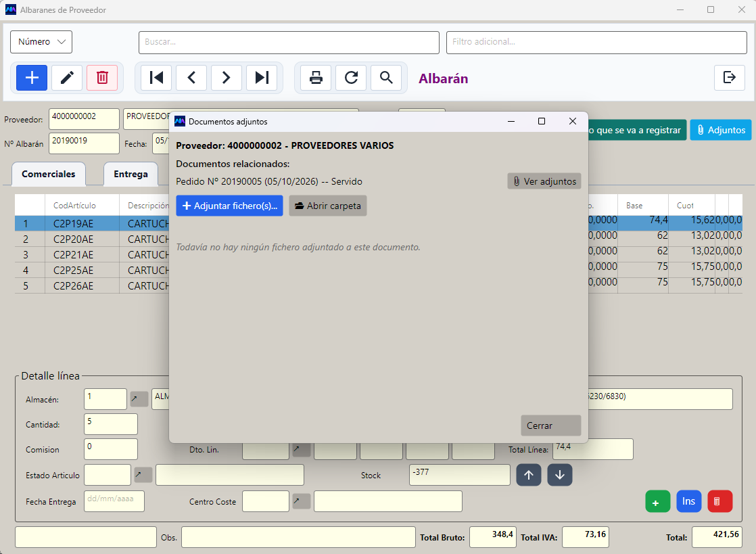Click the stock down arrow button
The width and height of the screenshot is (756, 554).
pyautogui.click(x=560, y=475)
